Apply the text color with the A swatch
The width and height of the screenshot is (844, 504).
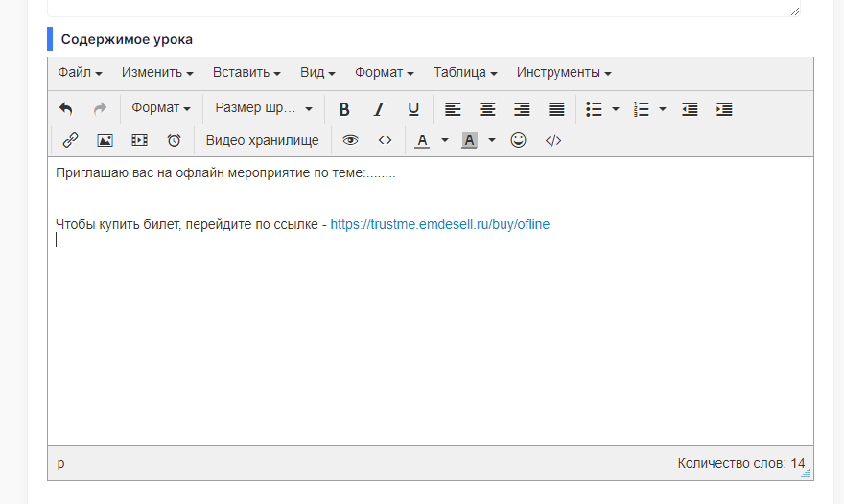(x=422, y=140)
